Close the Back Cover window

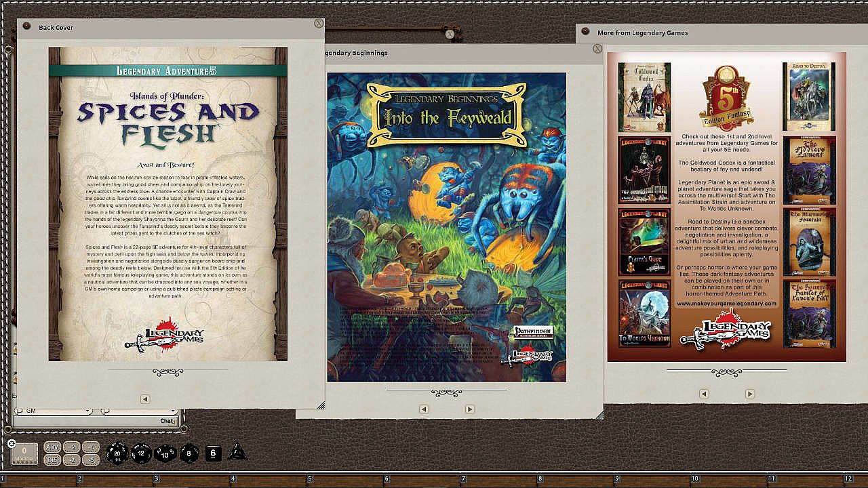319,23
